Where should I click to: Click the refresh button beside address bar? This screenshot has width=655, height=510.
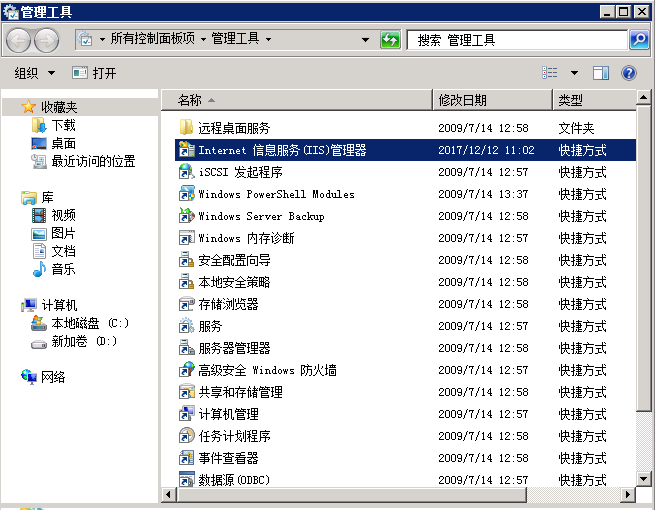390,40
